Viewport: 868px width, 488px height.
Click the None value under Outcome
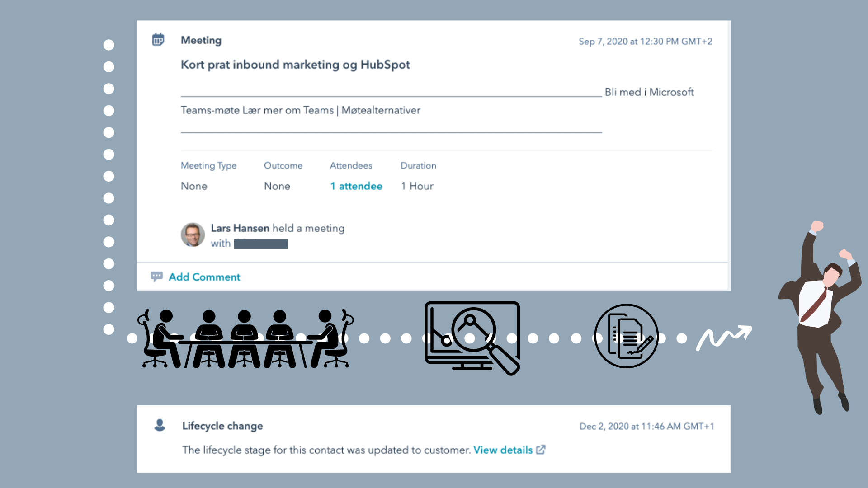[x=277, y=186]
